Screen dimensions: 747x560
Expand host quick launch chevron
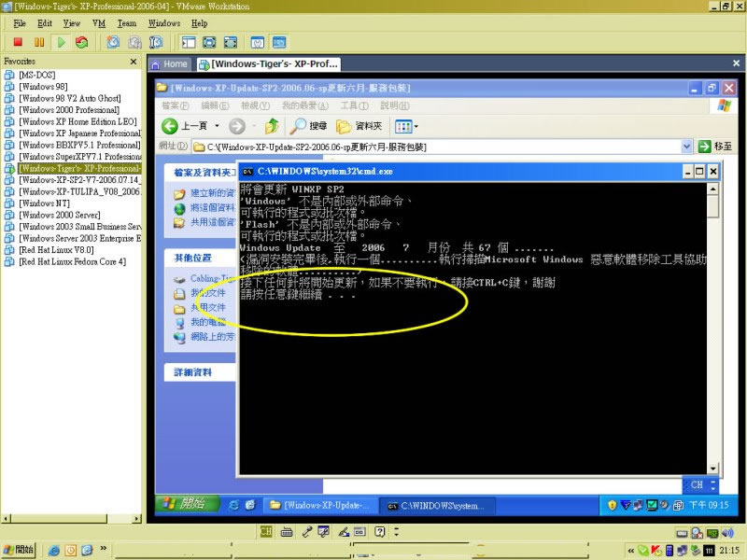(x=104, y=548)
